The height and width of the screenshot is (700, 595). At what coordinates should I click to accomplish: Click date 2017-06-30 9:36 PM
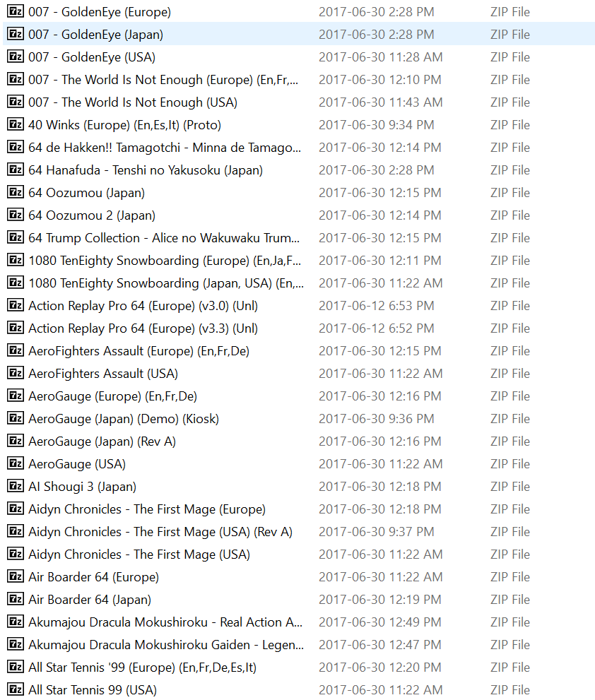[x=376, y=419]
